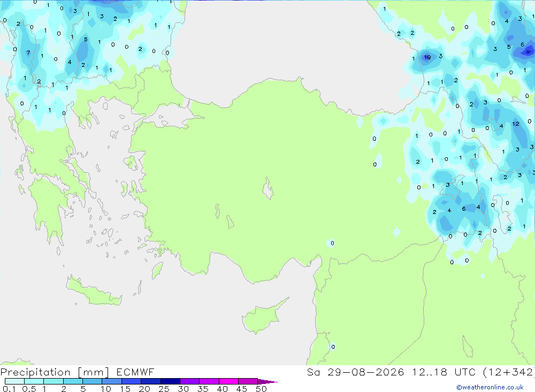Viewport: 535px width, 392px height.
Task: Click legend tick label '30'
Action: tap(183, 389)
